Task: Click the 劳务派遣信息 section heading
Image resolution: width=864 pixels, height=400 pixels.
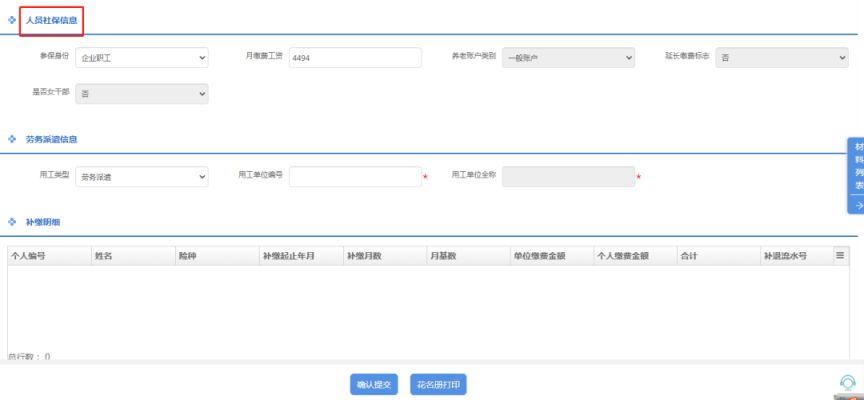Action: [51, 139]
